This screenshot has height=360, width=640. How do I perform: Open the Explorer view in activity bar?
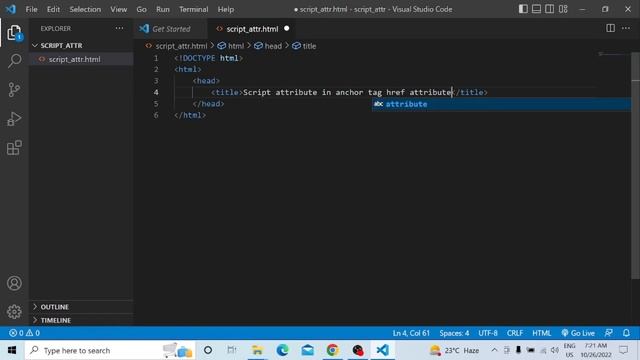point(14,33)
